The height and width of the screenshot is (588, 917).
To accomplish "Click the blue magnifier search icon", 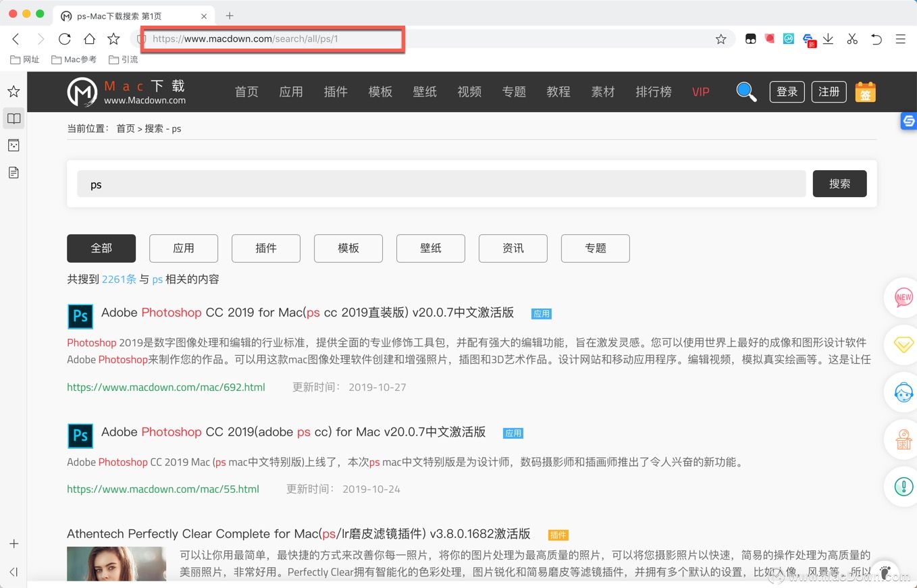I will tap(746, 92).
